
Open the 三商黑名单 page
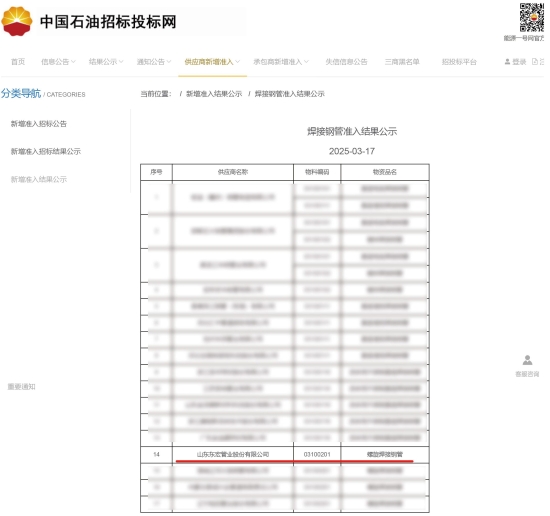coord(402,62)
